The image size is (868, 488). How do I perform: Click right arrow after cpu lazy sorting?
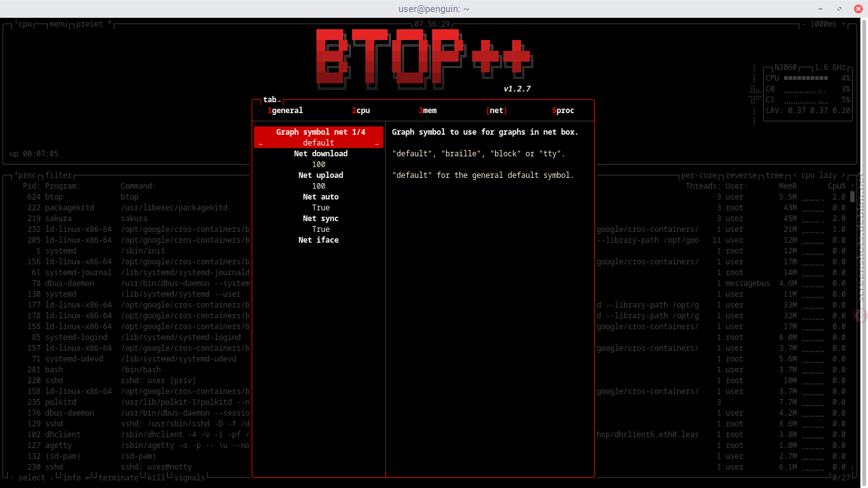[844, 175]
